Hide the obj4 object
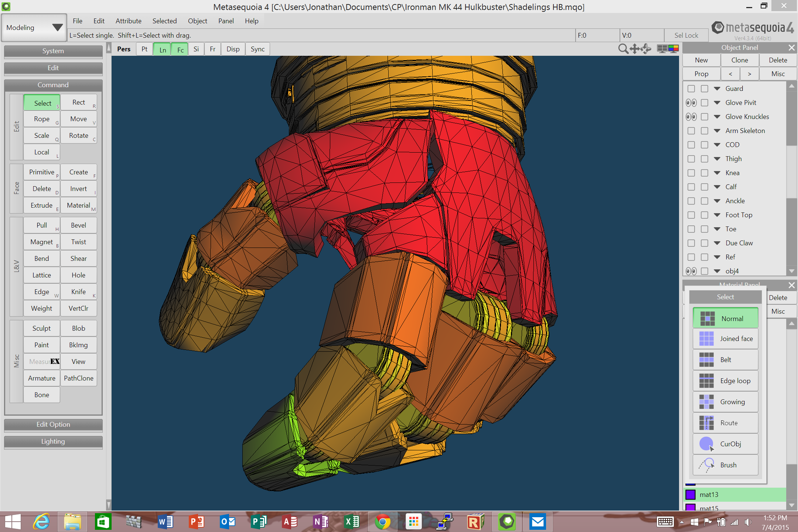 (691, 271)
